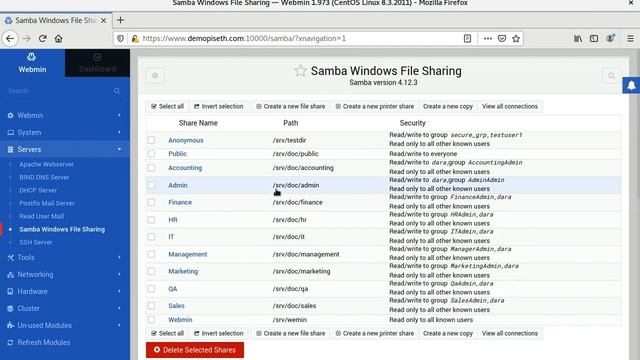Expand the Cluster sidebar category
Viewport: 640px width, 360px height.
tap(65, 309)
